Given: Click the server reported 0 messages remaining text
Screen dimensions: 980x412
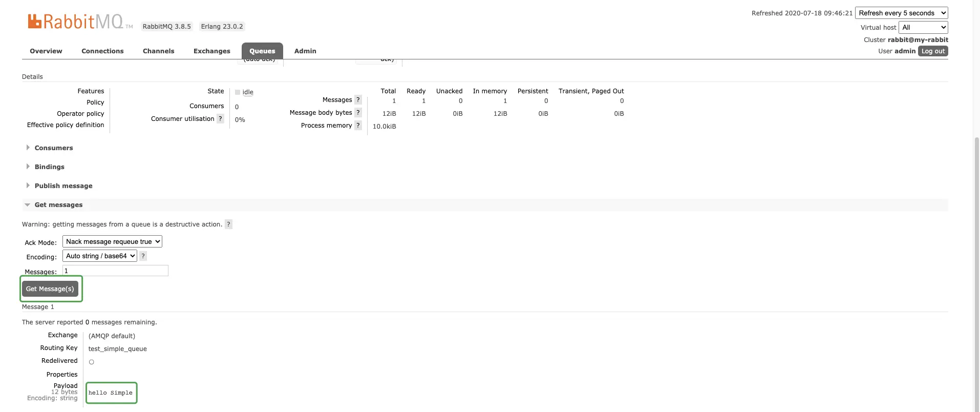Looking at the screenshot, I should (x=90, y=322).
